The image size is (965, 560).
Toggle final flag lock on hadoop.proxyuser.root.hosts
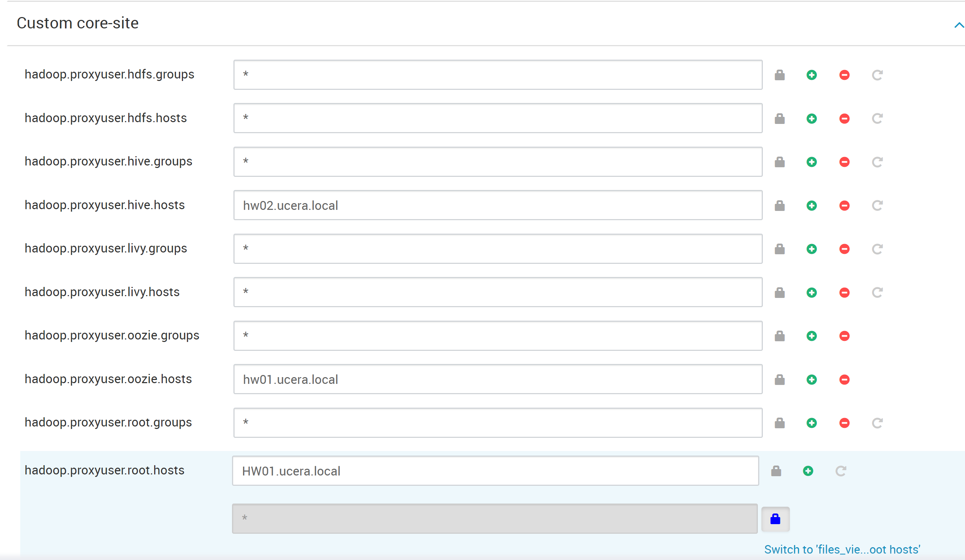click(x=776, y=471)
